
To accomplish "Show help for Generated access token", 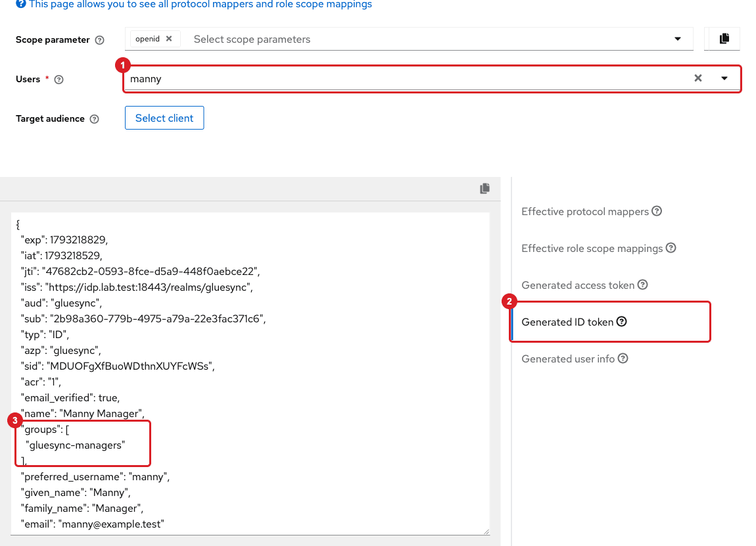I will [x=642, y=285].
